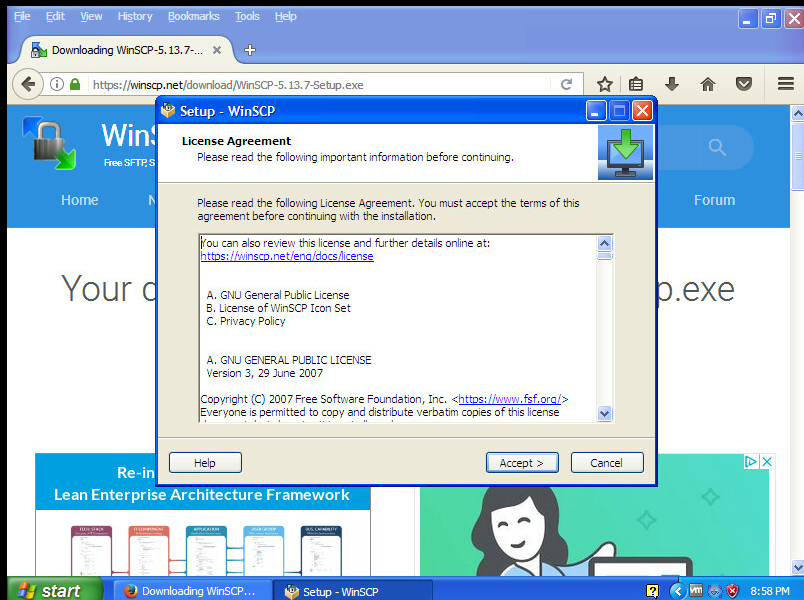Click the page scrollbar down arrow
Viewport: 804px width, 600px height.
click(x=797, y=567)
